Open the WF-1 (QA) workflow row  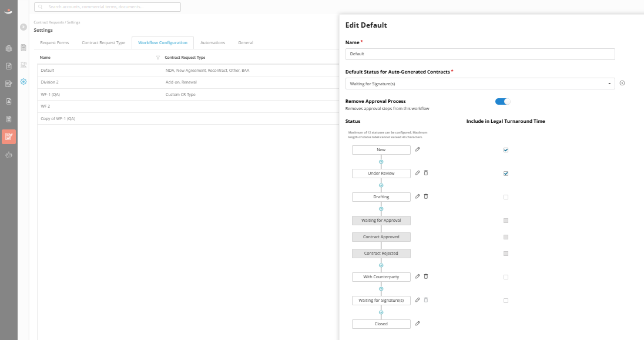click(x=188, y=95)
